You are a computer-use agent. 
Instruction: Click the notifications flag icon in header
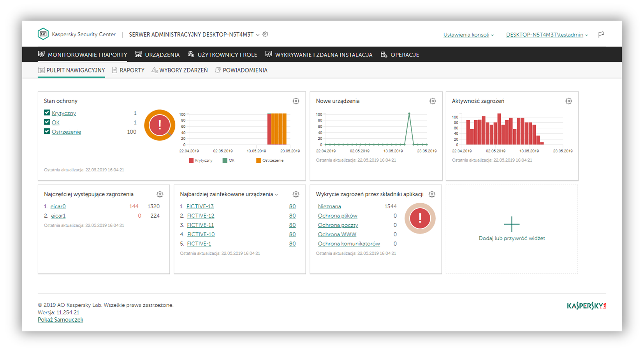(x=601, y=34)
